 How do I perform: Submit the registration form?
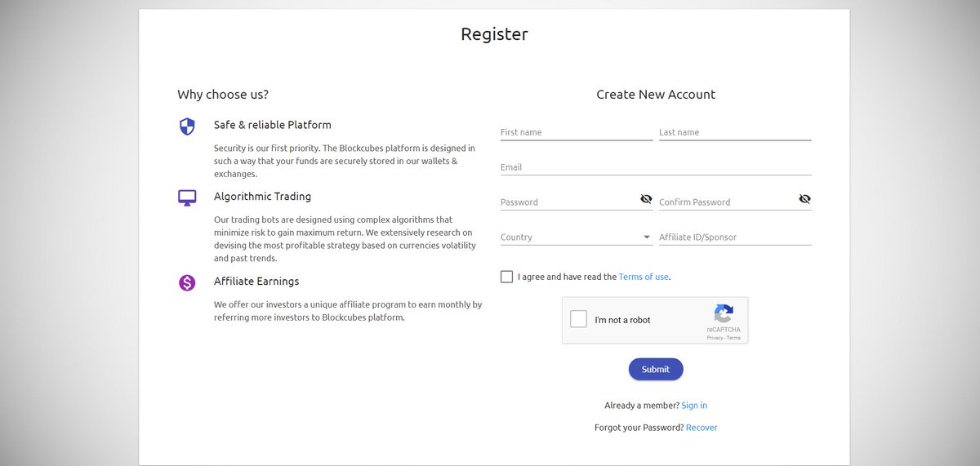point(656,369)
